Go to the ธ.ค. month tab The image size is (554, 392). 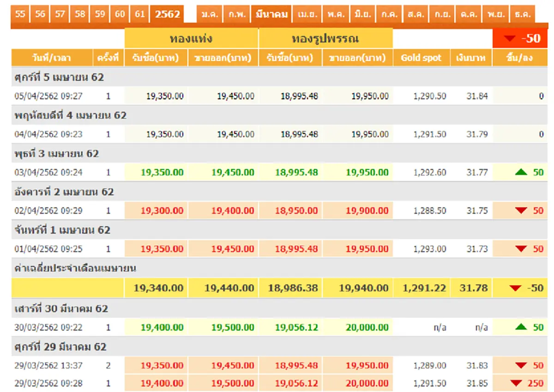[522, 14]
